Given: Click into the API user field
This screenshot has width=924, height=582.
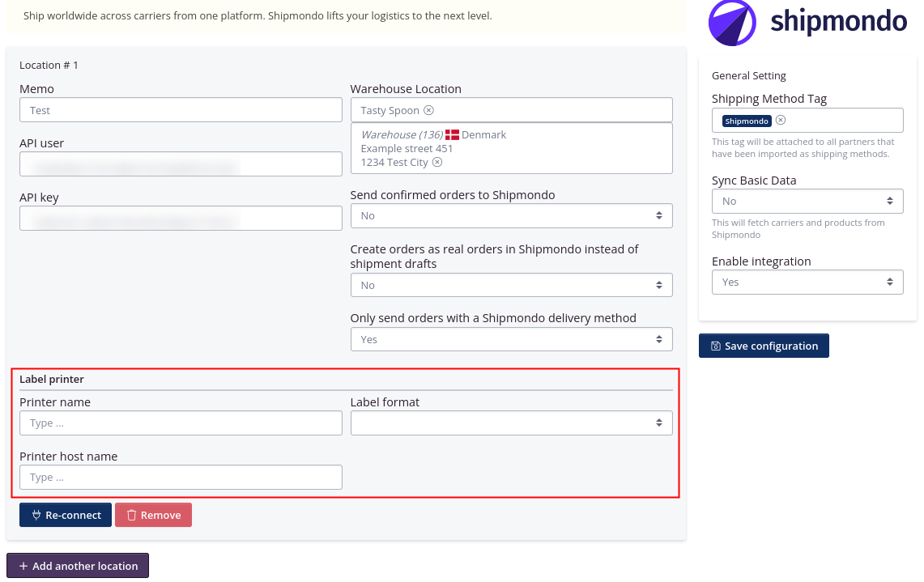Looking at the screenshot, I should pyautogui.click(x=181, y=164).
